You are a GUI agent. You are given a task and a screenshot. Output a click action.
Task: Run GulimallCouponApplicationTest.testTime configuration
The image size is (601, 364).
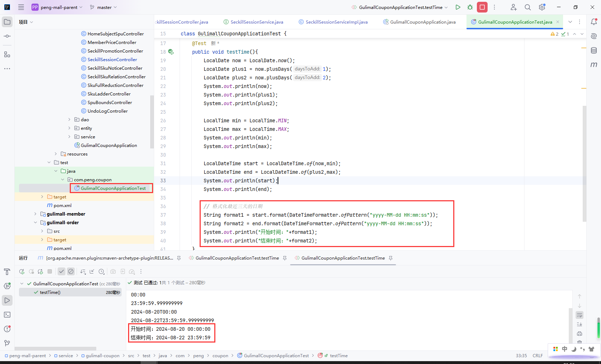point(458,7)
